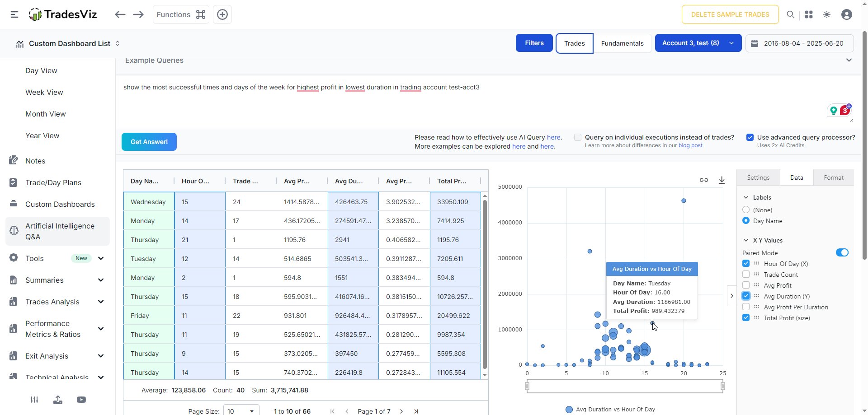This screenshot has width=868, height=415.
Task: Expand the Exit Analysis chevron
Action: coord(101,356)
